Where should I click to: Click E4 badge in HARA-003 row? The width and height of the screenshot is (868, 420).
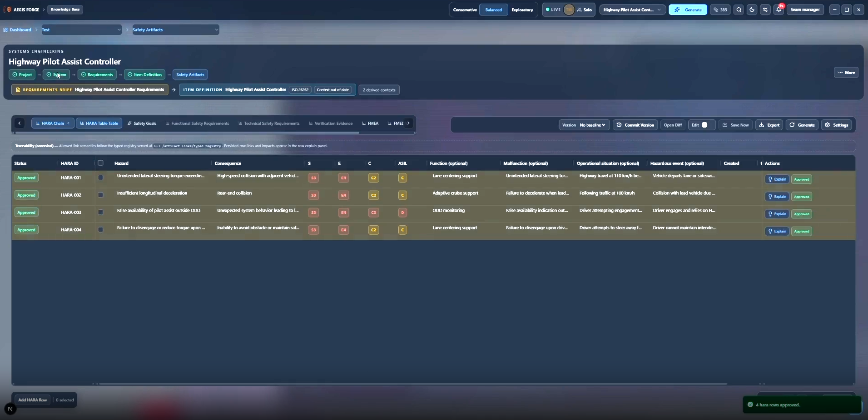point(343,212)
